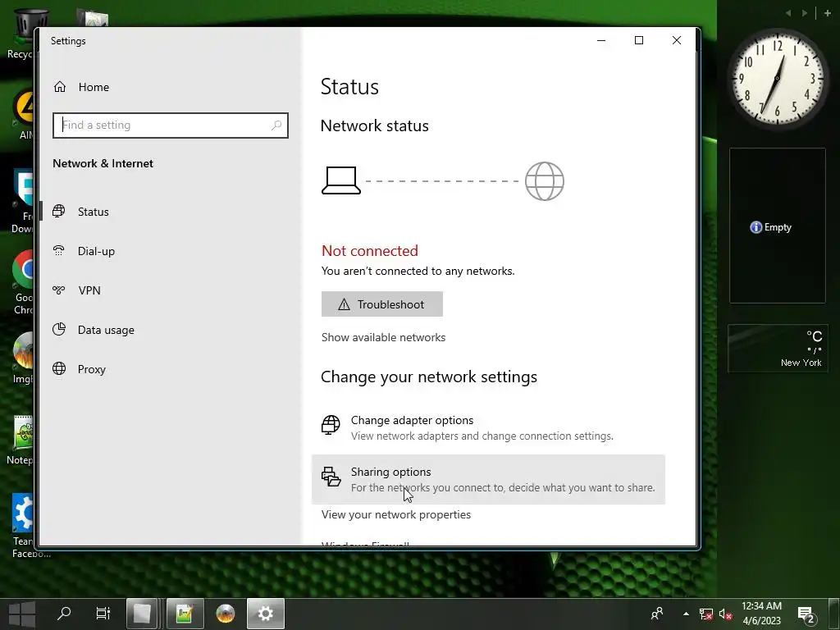Image resolution: width=840 pixels, height=630 pixels.
Task: Click the Find a setting search box
Action: pos(171,126)
